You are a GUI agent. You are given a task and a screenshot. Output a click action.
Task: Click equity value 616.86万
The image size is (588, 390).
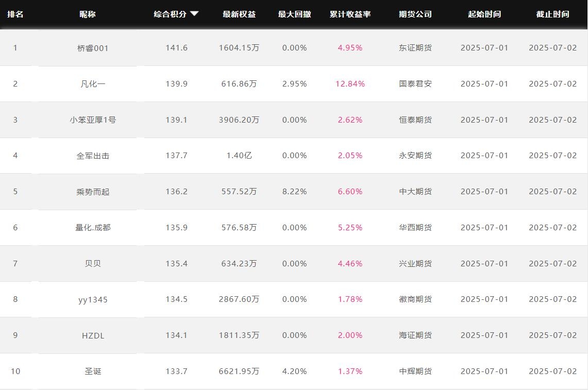(239, 84)
